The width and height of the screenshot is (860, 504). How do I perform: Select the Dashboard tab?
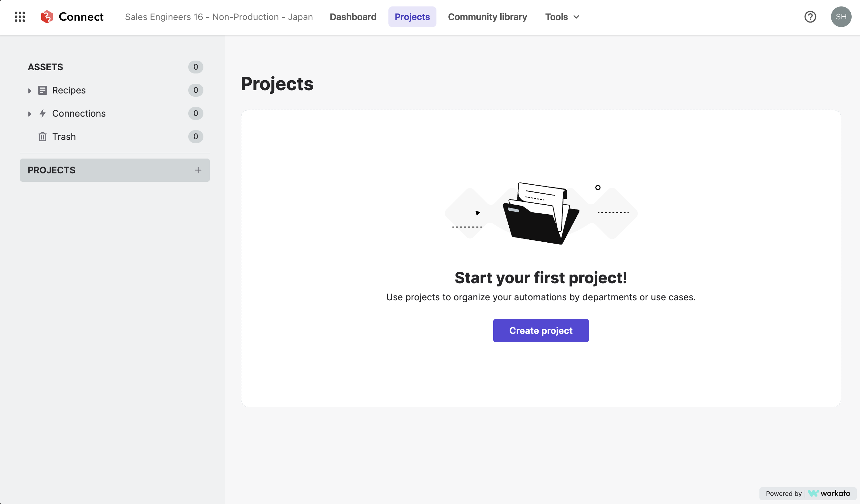(353, 16)
